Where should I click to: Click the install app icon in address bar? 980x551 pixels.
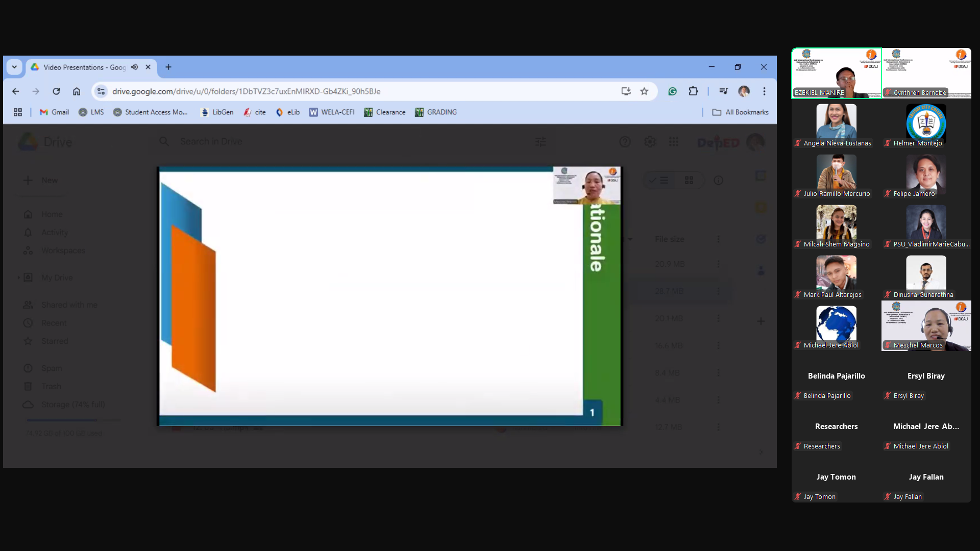coord(626,91)
